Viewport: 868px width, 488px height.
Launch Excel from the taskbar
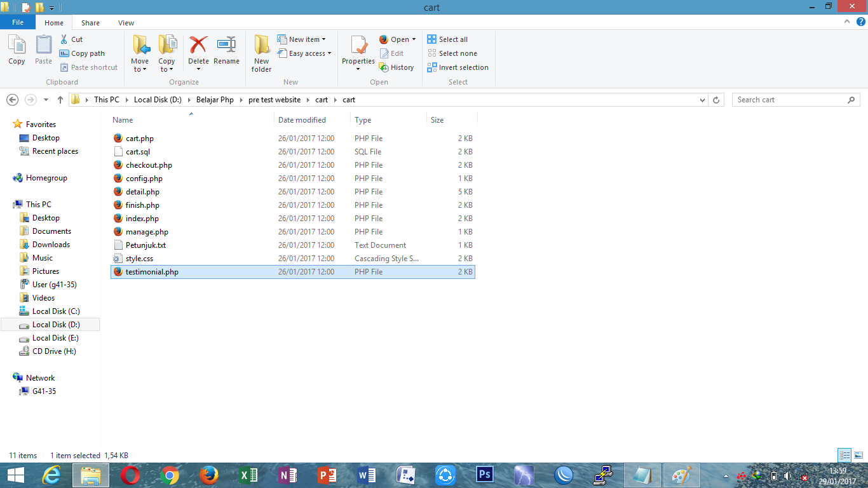tap(248, 475)
